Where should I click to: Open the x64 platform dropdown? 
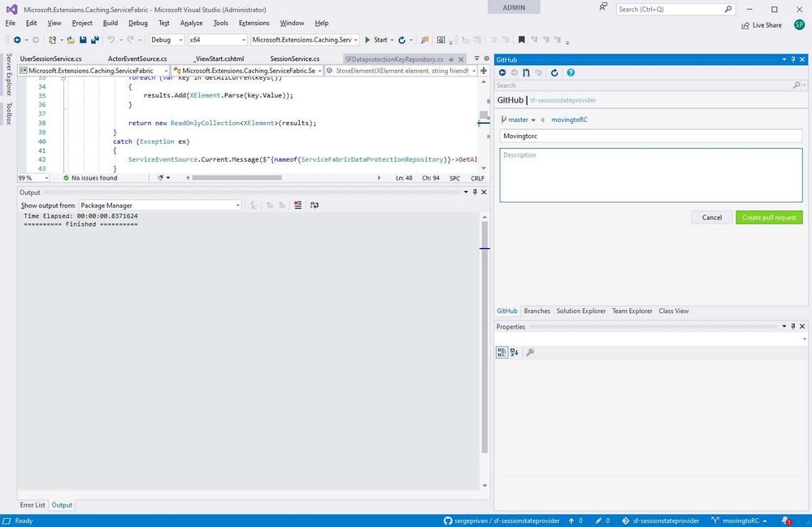click(217, 40)
